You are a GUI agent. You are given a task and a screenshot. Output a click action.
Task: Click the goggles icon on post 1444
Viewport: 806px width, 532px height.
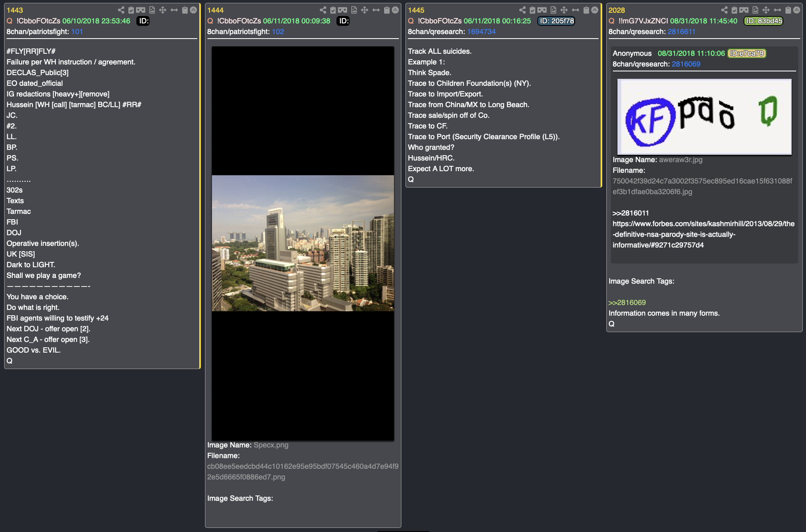[343, 10]
